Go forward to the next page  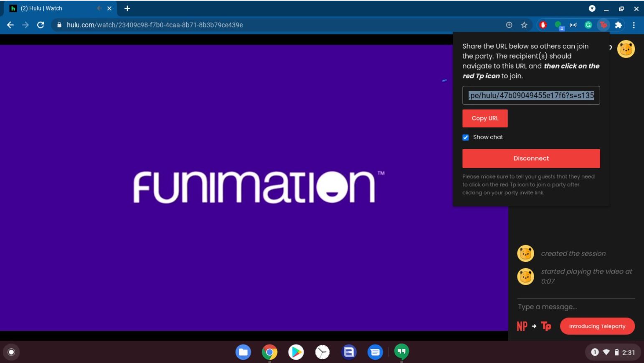[x=25, y=25]
